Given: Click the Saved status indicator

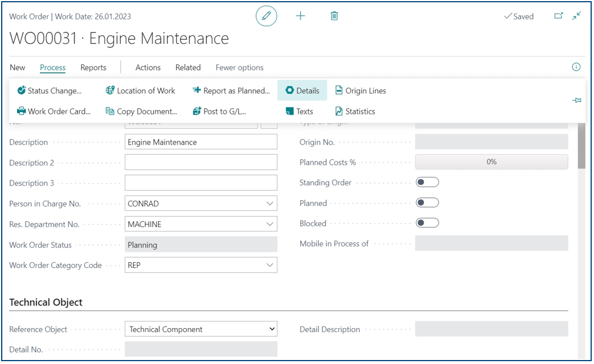Looking at the screenshot, I should (x=519, y=16).
